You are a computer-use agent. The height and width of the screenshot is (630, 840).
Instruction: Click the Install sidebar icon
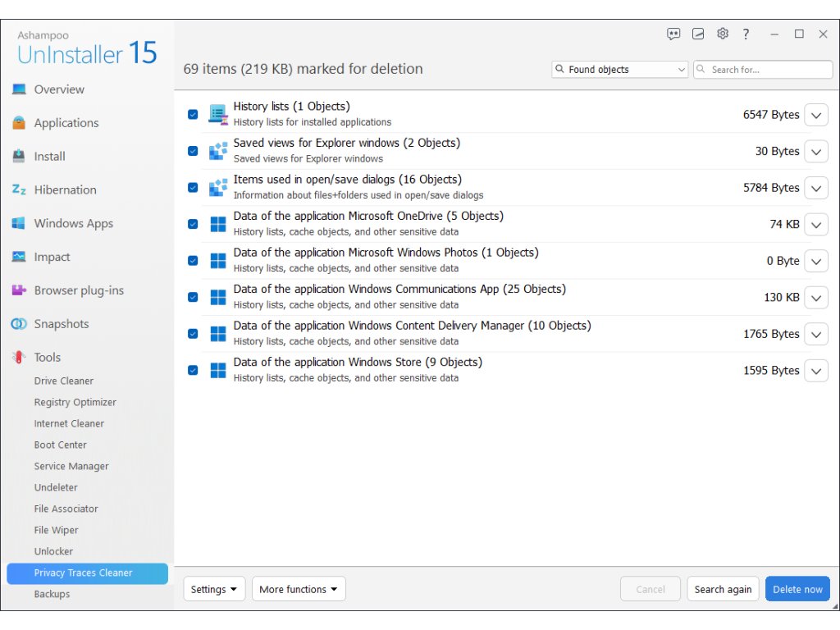pyautogui.click(x=19, y=156)
